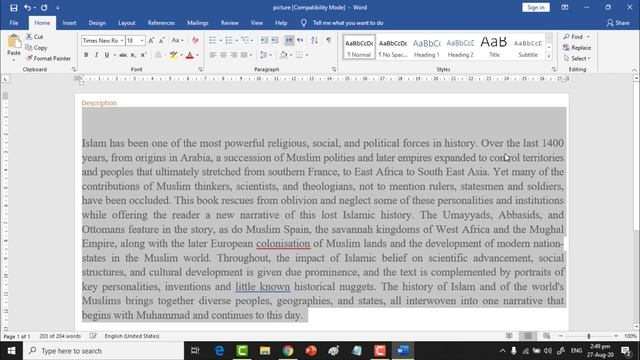Toggle italic formatting
640x360 pixels.
(96, 55)
